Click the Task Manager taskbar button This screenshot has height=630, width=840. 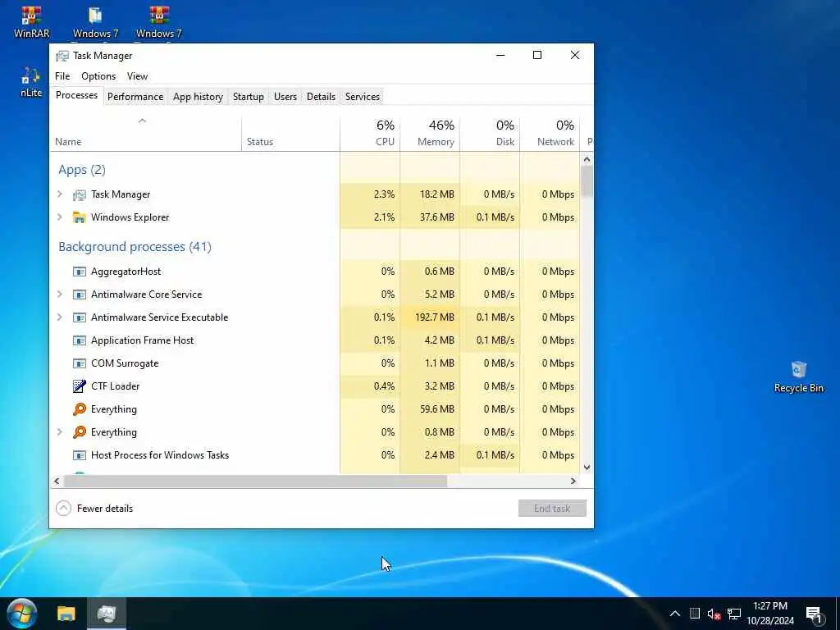coord(106,614)
